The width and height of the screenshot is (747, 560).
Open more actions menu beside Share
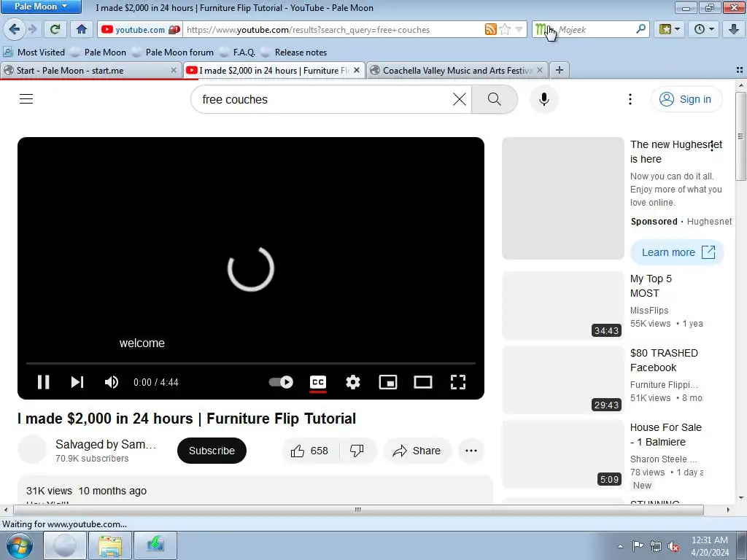(471, 451)
